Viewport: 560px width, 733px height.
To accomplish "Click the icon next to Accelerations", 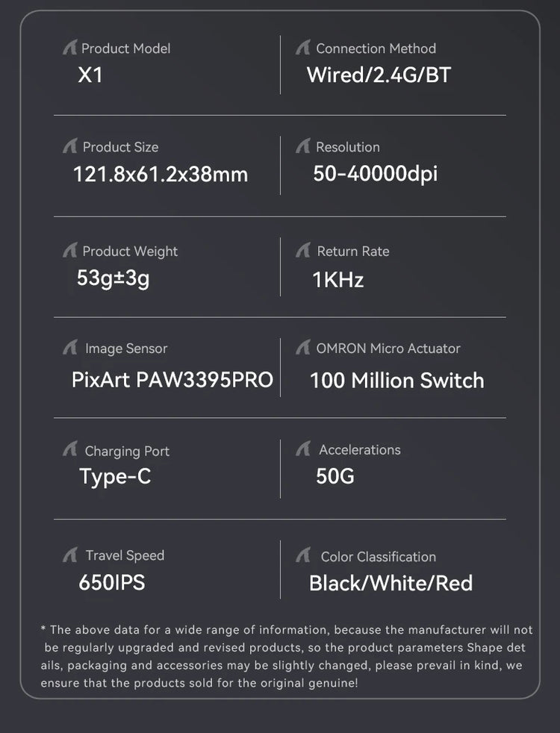I will [302, 450].
